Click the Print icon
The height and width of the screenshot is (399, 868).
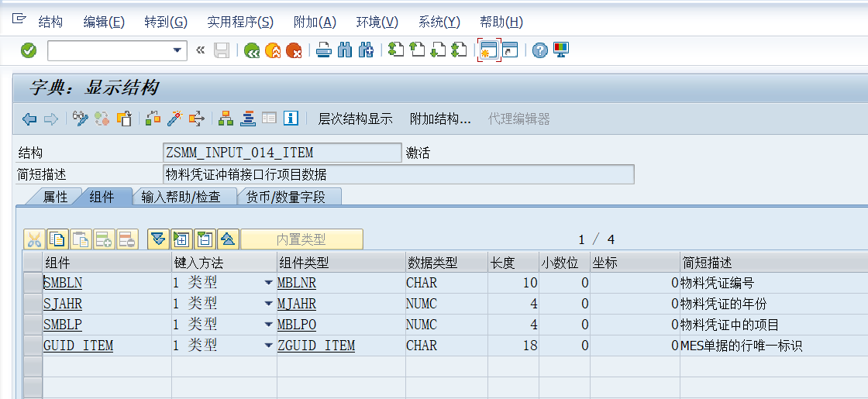(x=324, y=50)
